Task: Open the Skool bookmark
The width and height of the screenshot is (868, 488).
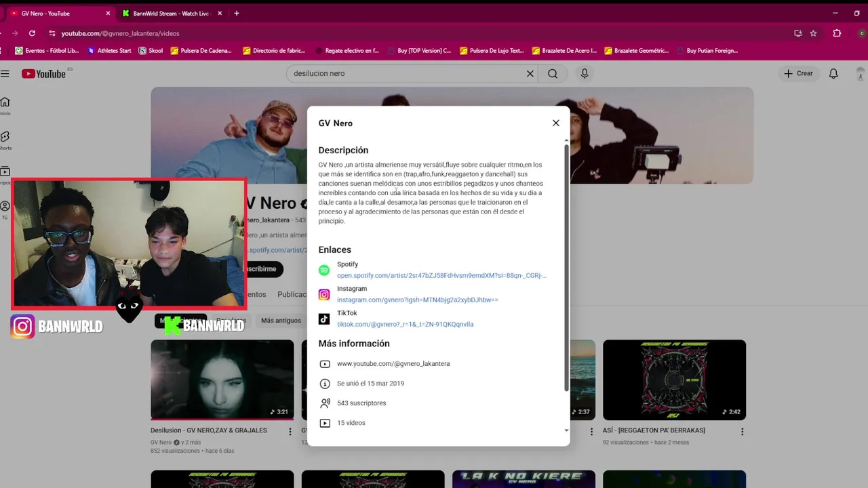Action: (x=151, y=50)
